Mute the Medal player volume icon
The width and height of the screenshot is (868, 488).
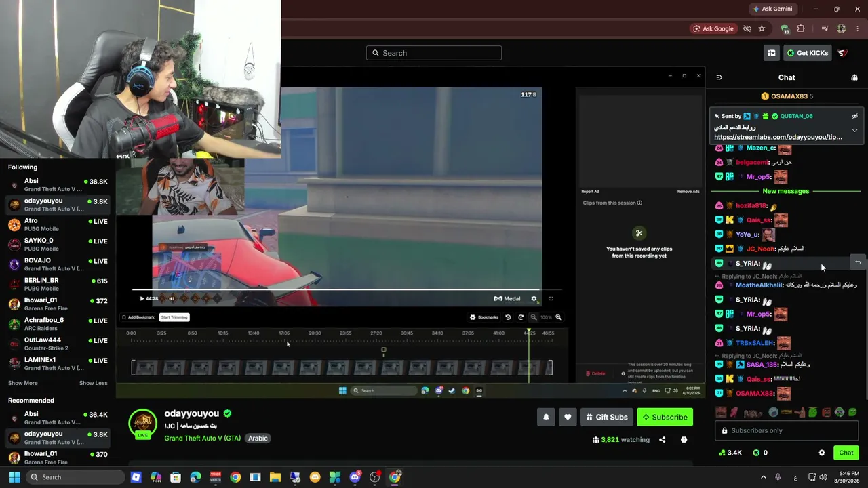172,298
